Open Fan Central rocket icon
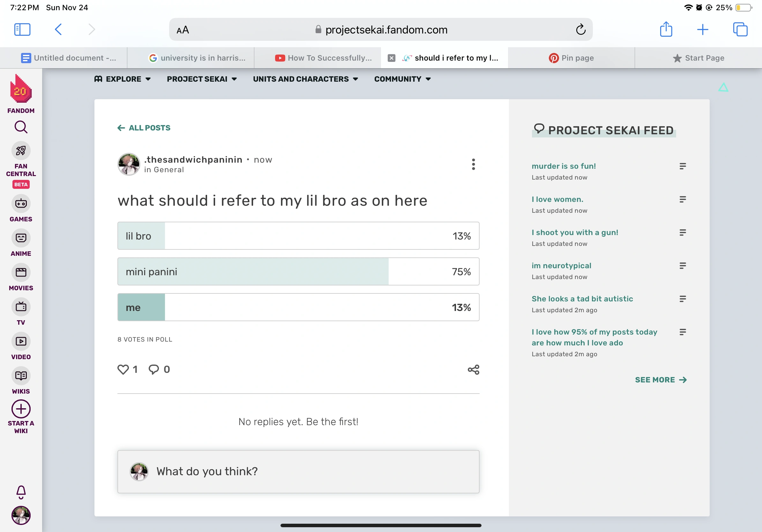762x532 pixels. 21,151
